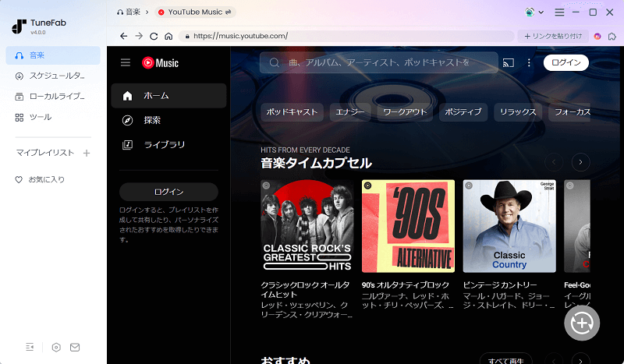Click the sidebar ログイン button
Viewport: 624px width, 364px height.
pos(168,192)
